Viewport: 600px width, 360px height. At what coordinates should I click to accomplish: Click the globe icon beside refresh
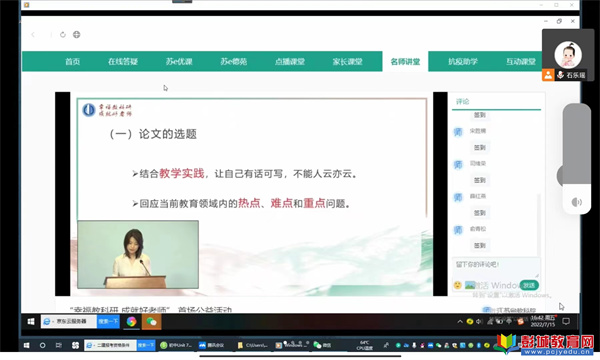click(x=77, y=34)
